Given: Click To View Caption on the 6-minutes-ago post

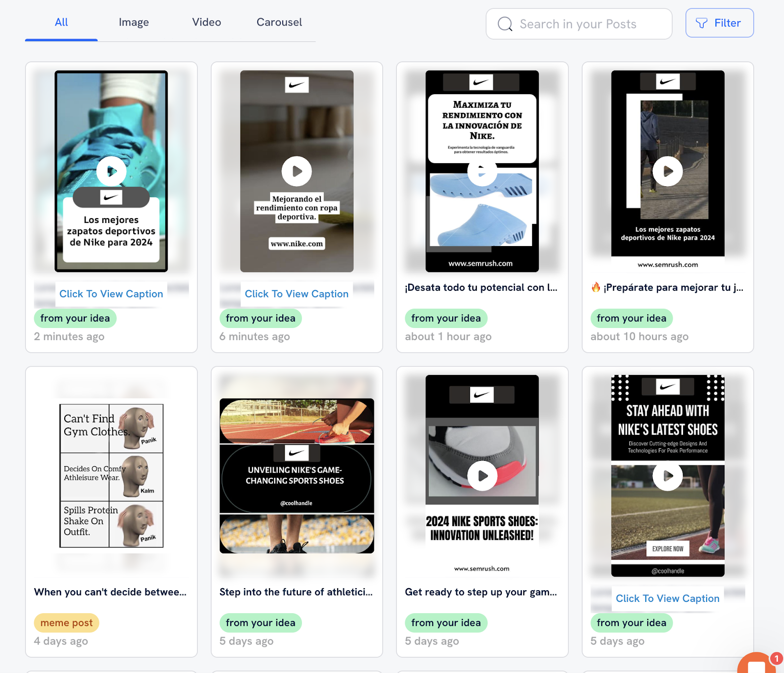Looking at the screenshot, I should (296, 294).
